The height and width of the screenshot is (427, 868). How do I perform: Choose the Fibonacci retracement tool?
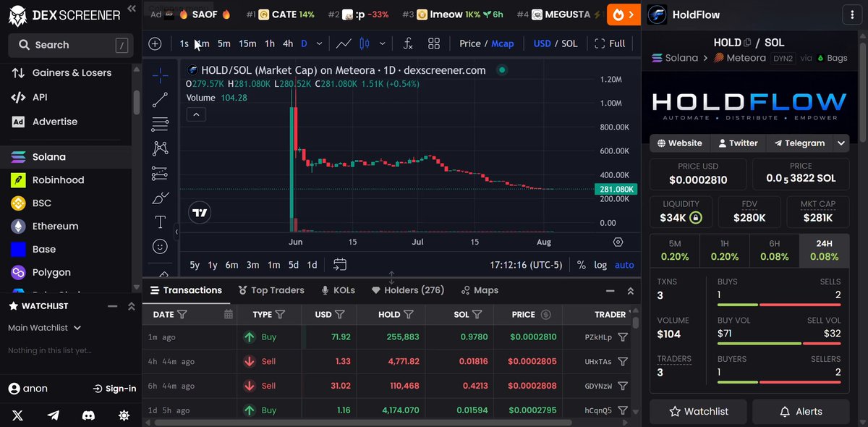pyautogui.click(x=160, y=124)
